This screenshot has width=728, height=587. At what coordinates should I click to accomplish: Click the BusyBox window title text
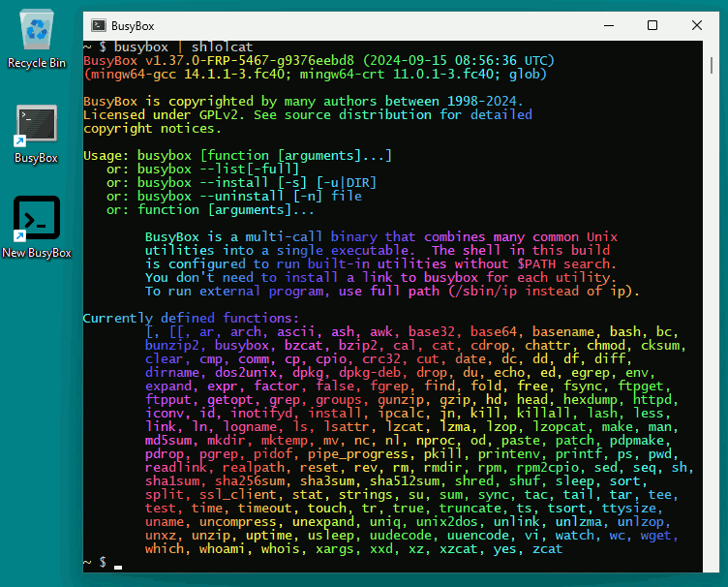134,26
